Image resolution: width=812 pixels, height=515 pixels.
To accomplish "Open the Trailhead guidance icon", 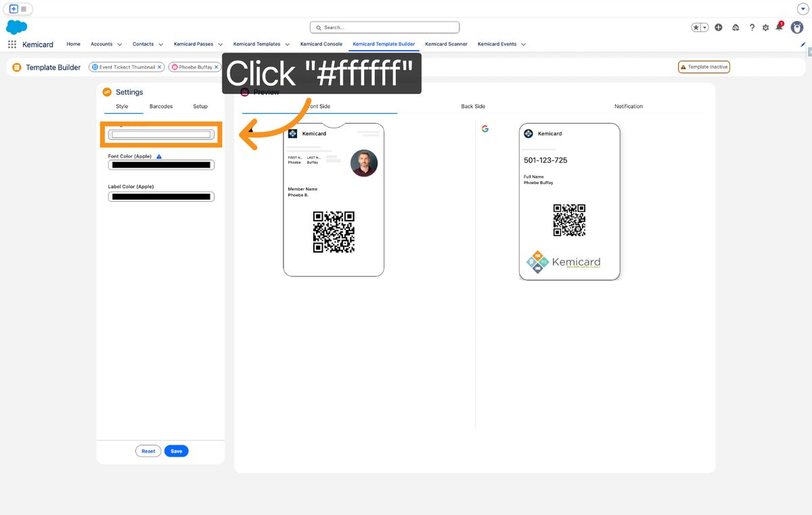I will 736,27.
